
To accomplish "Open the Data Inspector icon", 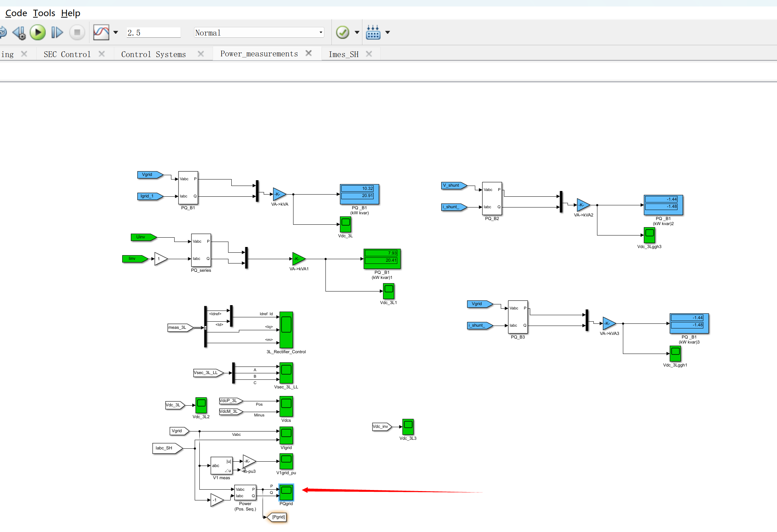I will pyautogui.click(x=101, y=32).
